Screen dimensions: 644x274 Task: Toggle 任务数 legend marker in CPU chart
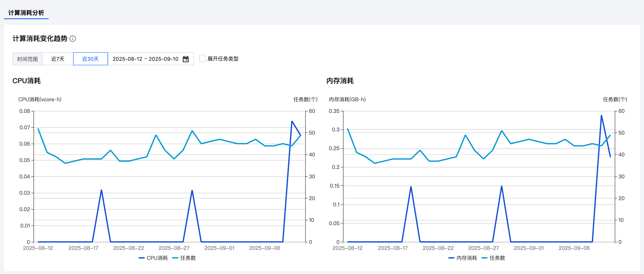point(175,258)
